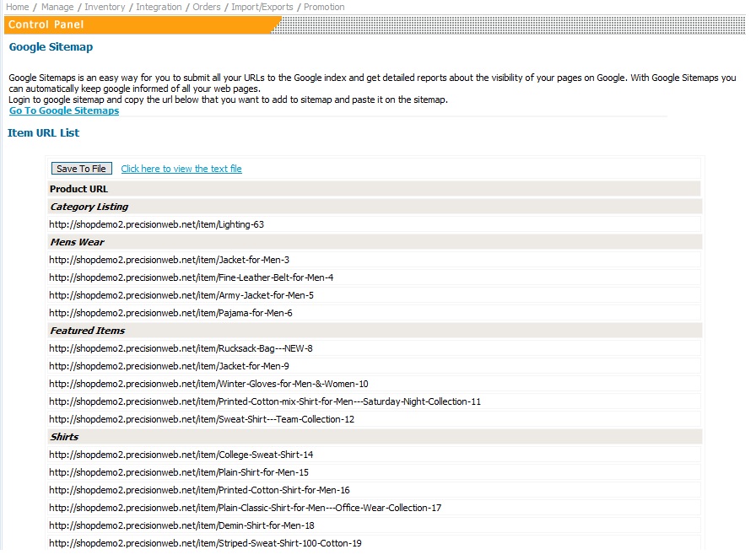
Task: Click the Lighting-63 item URL
Action: tap(157, 224)
